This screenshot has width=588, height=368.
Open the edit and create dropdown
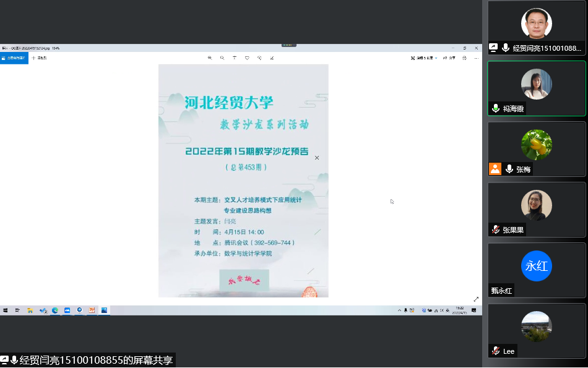click(425, 58)
